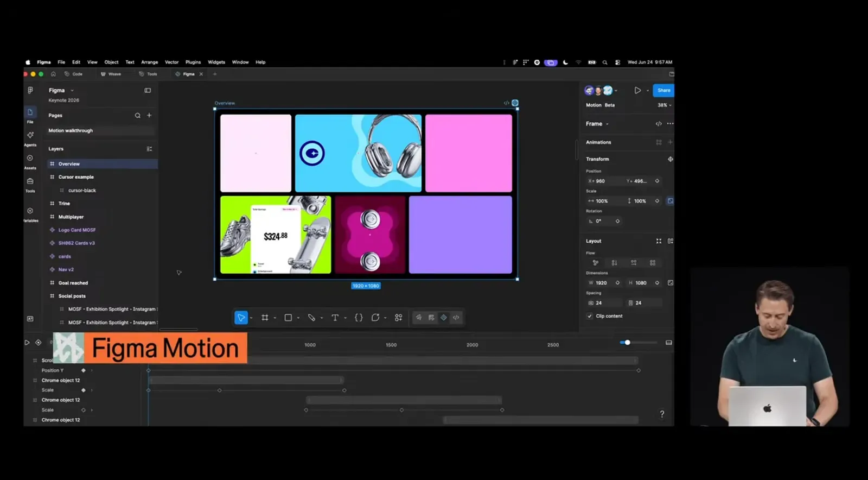
Task: Toggle the Clip content checkbox
Action: [590, 316]
